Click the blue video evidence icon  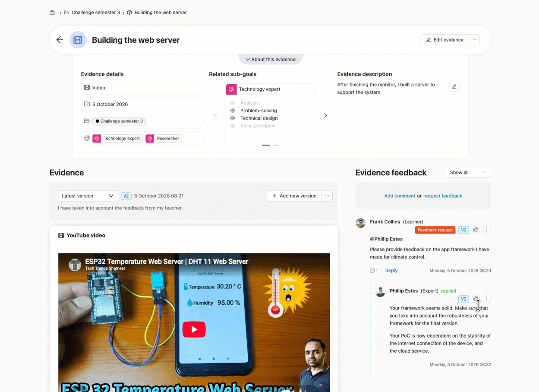click(x=78, y=40)
